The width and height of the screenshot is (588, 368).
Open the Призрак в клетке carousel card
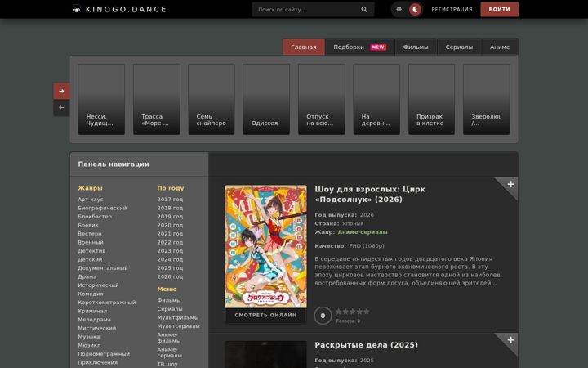pyautogui.click(x=432, y=99)
